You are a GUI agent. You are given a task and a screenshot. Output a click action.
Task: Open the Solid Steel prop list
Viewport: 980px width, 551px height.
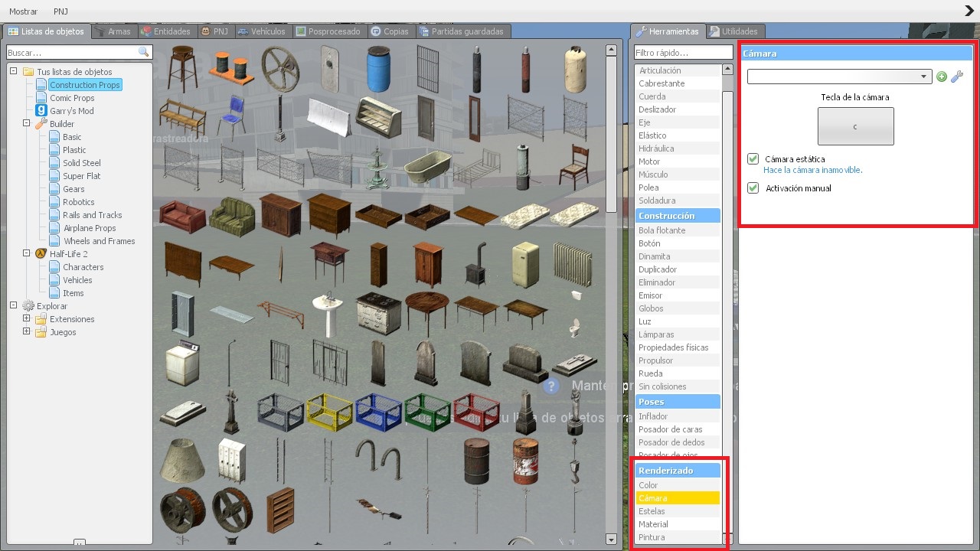pyautogui.click(x=82, y=163)
